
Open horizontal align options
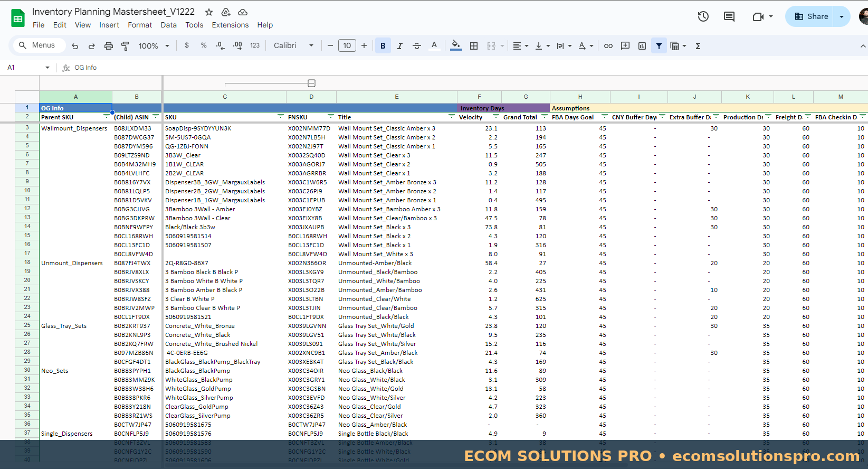521,46
